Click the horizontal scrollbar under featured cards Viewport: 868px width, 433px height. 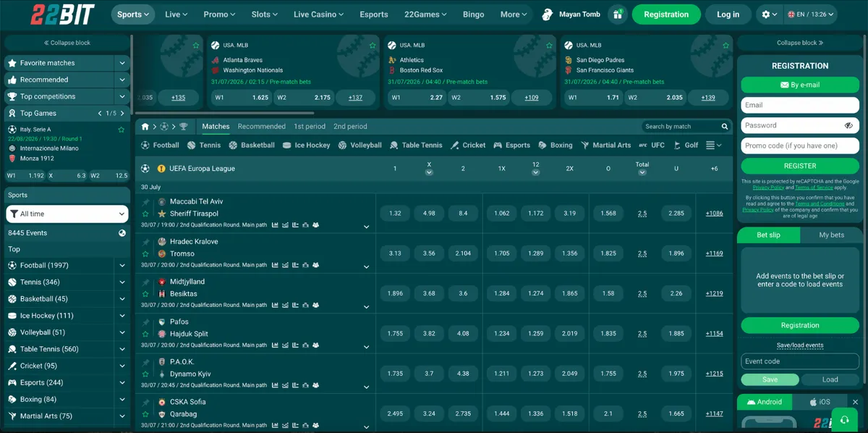(x=224, y=113)
